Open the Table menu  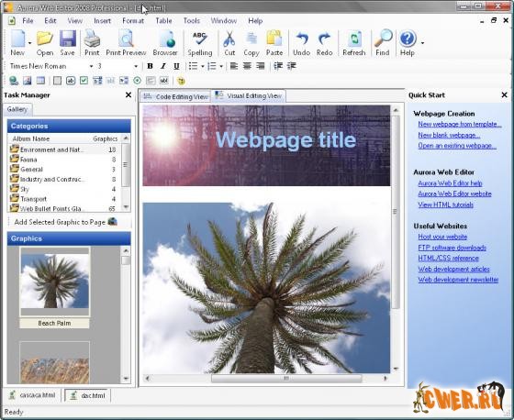pyautogui.click(x=163, y=21)
